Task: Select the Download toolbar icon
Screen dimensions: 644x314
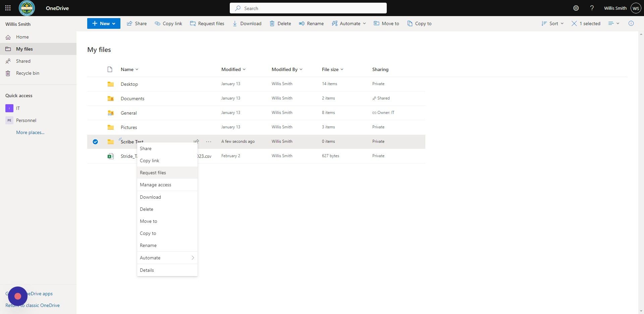Action: (234, 23)
